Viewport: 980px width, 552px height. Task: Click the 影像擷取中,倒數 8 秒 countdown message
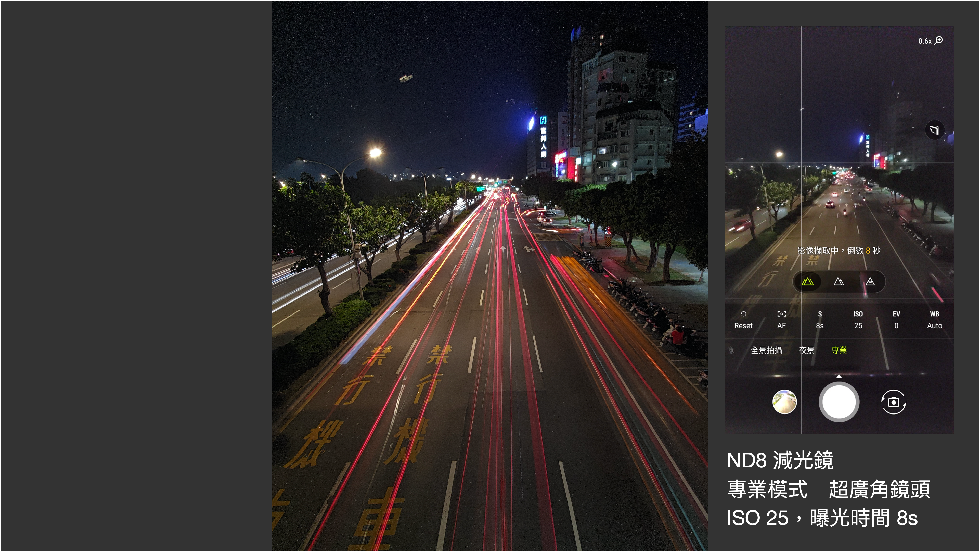(x=839, y=250)
